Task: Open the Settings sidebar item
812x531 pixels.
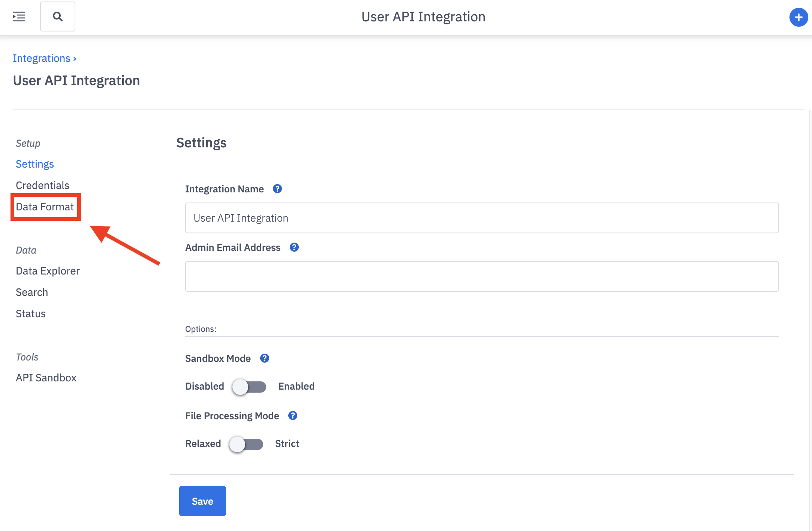Action: (x=35, y=164)
